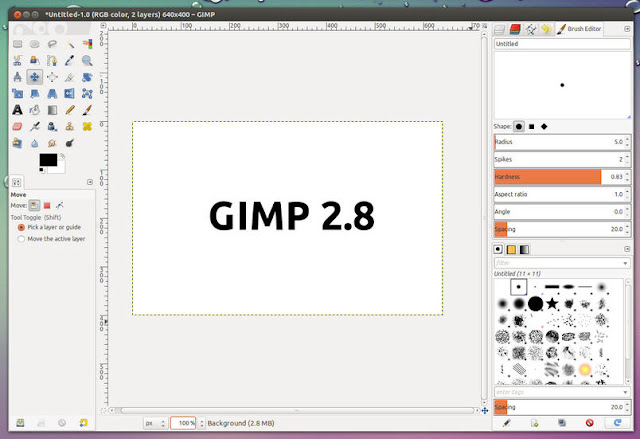Select the Text tool
This screenshot has width=640, height=439.
[x=18, y=110]
